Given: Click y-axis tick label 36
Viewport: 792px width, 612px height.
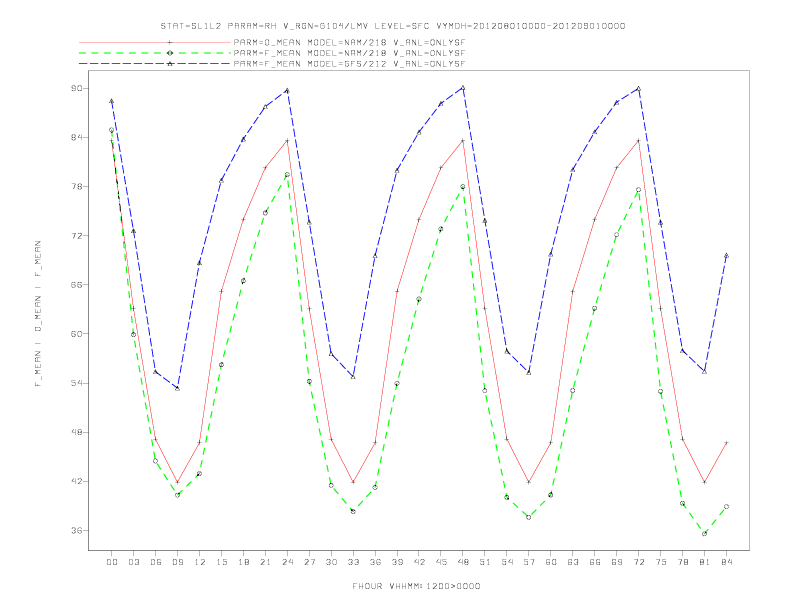Looking at the screenshot, I should pos(77,531).
